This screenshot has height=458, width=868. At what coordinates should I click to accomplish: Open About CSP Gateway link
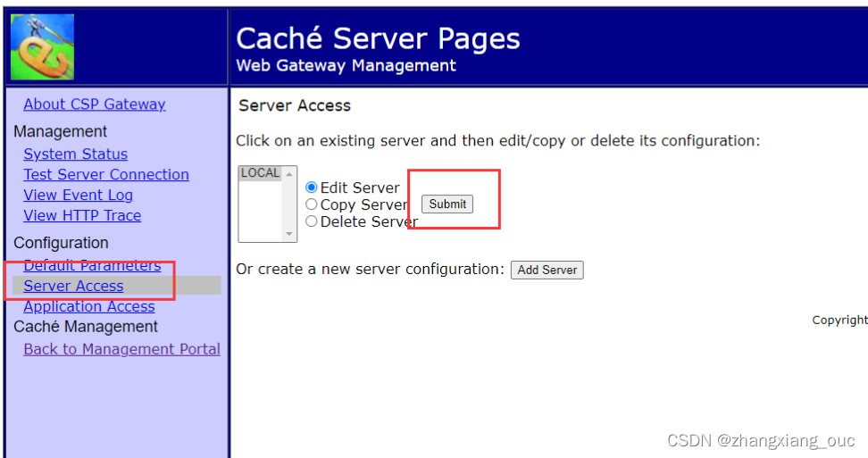[x=94, y=104]
